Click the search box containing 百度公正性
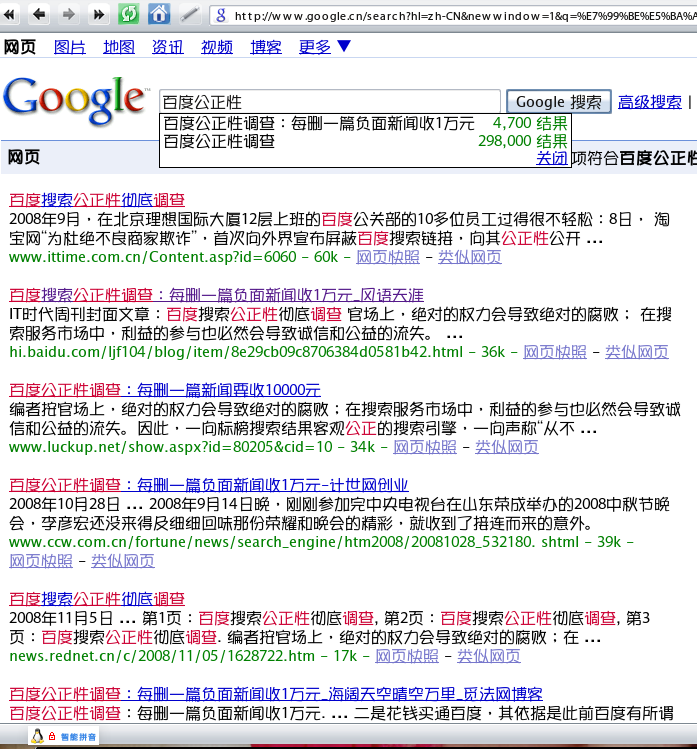This screenshot has height=749, width=697. 330,102
